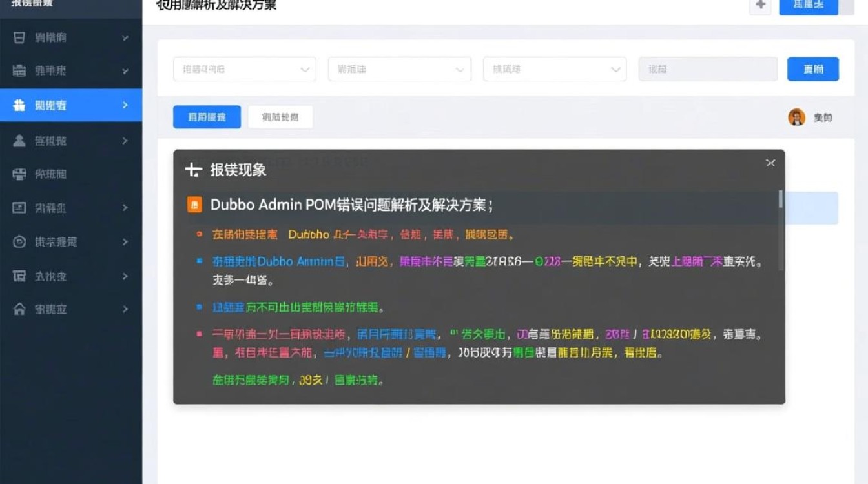
Task: Open the user avatar picture
Action: pos(796,117)
